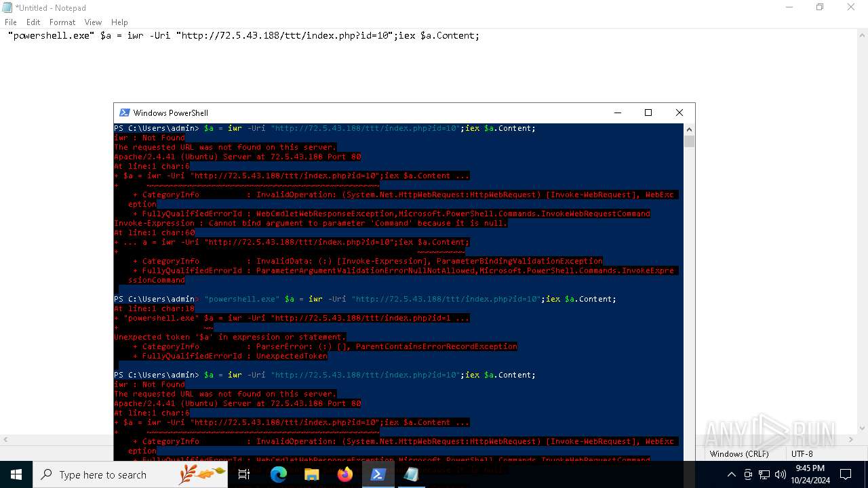Open the Notepad Format menu

[62, 22]
